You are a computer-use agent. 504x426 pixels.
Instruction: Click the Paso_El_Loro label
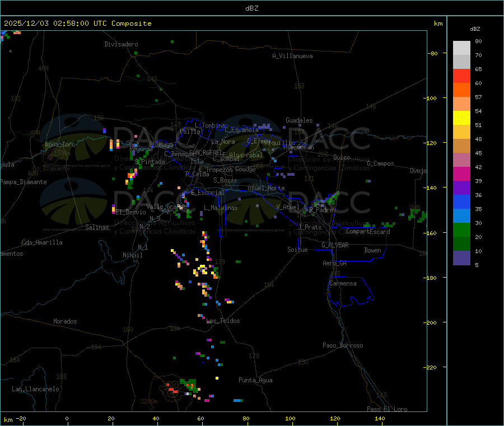tap(388, 409)
